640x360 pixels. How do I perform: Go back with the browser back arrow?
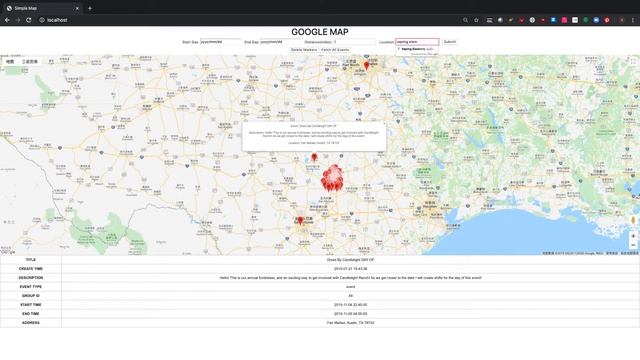tap(7, 20)
